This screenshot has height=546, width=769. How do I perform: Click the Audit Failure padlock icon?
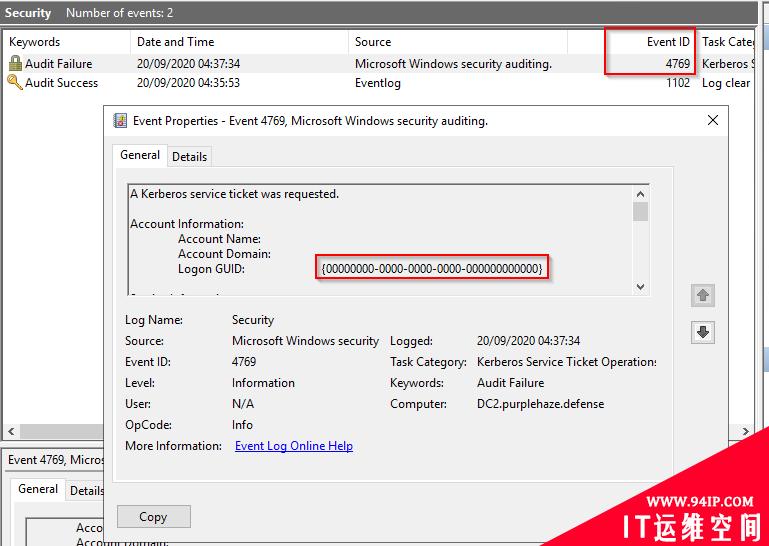pos(16,63)
